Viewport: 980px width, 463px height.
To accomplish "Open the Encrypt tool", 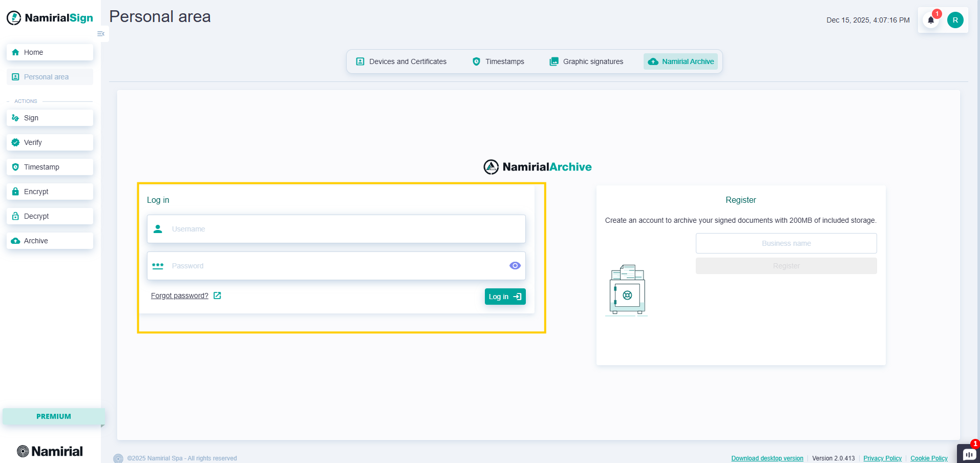I will [49, 191].
